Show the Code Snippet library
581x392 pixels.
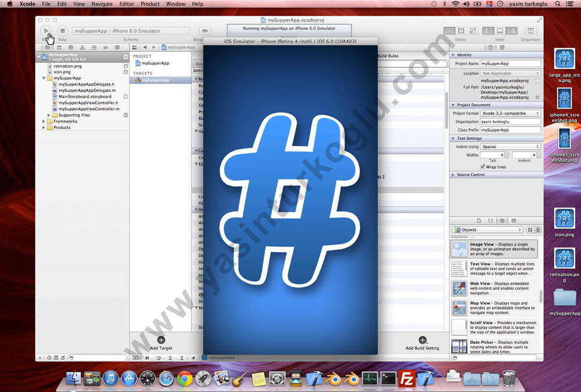490,221
